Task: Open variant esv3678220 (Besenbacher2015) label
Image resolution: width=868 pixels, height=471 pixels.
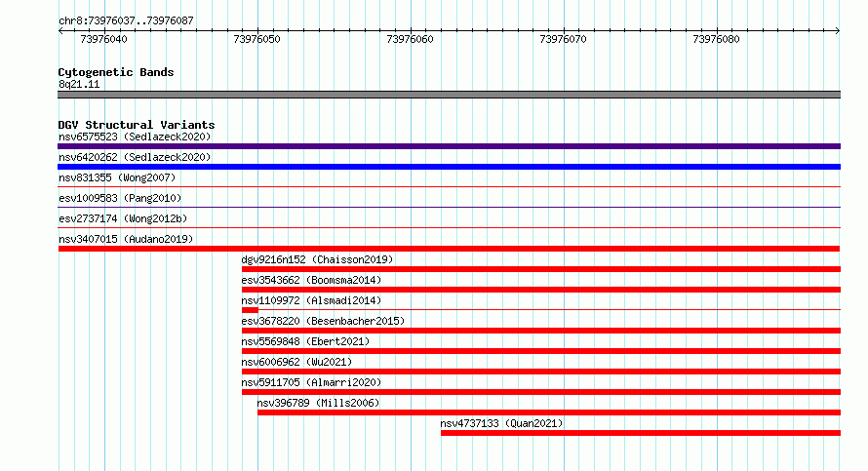Action: coord(323,321)
